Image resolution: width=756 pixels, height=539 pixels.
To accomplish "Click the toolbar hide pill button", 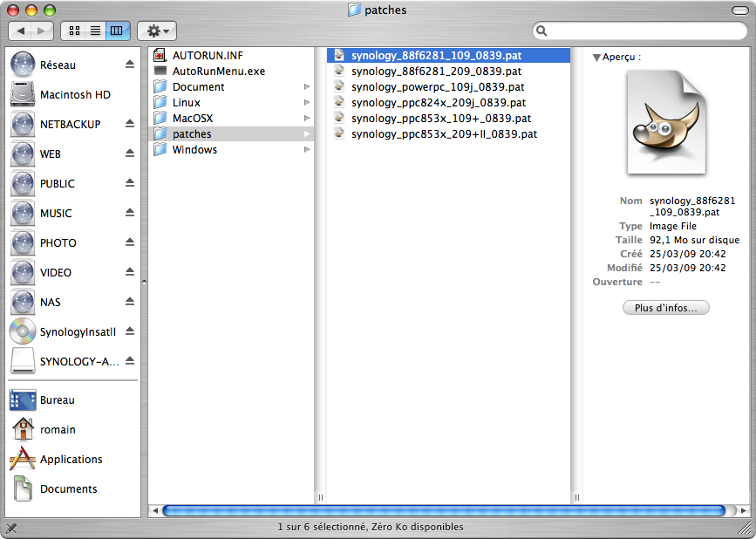I will [x=739, y=10].
